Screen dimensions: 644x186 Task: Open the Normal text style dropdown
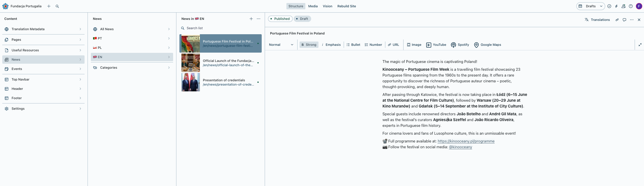point(281,45)
